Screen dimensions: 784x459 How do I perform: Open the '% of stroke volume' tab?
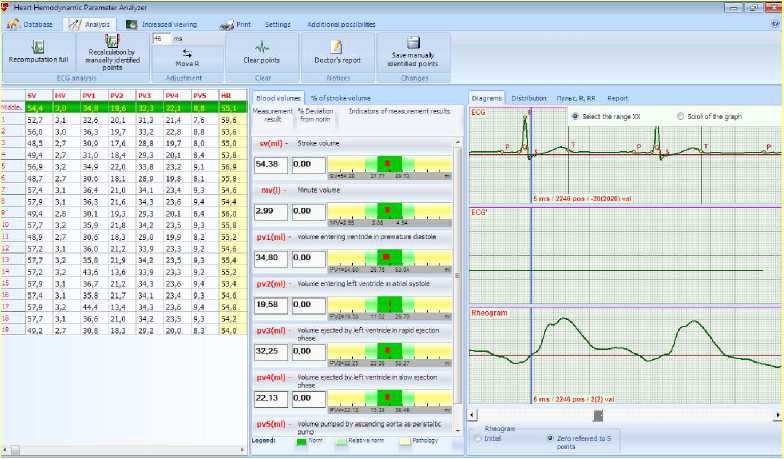pyautogui.click(x=340, y=98)
